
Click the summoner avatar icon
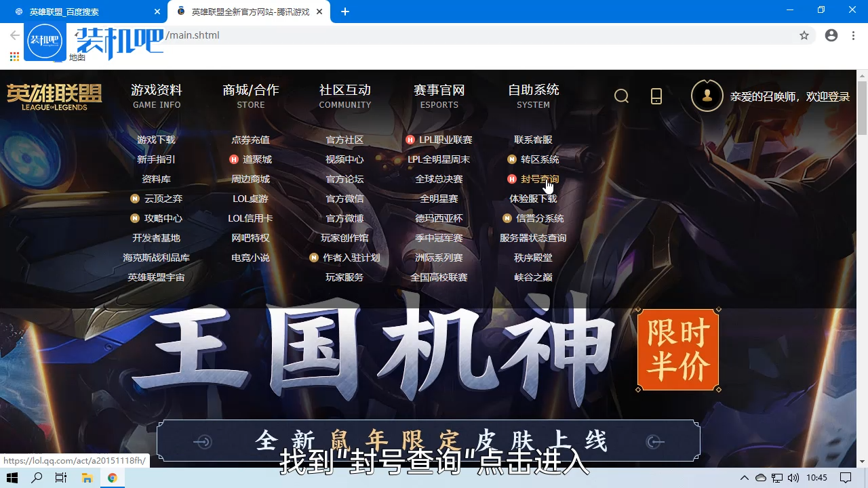point(707,96)
